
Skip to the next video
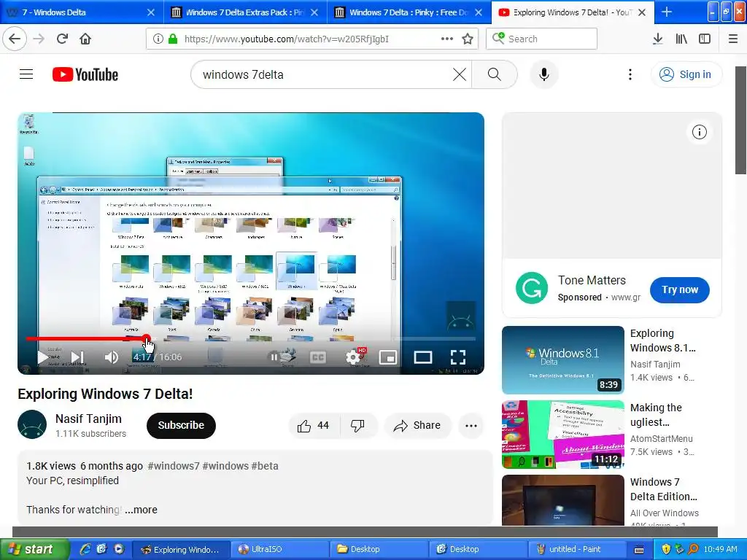77,357
